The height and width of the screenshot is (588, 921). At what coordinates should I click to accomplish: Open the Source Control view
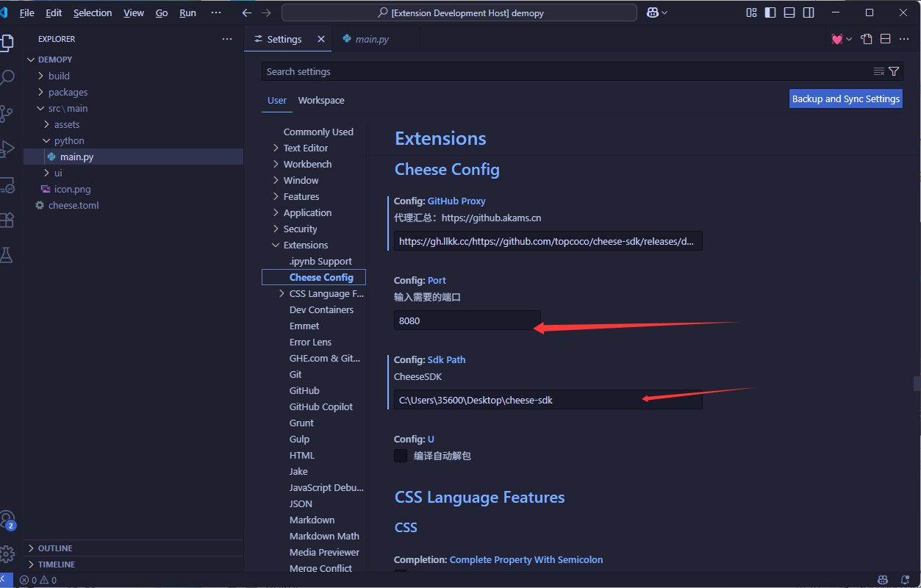pyautogui.click(x=7, y=113)
